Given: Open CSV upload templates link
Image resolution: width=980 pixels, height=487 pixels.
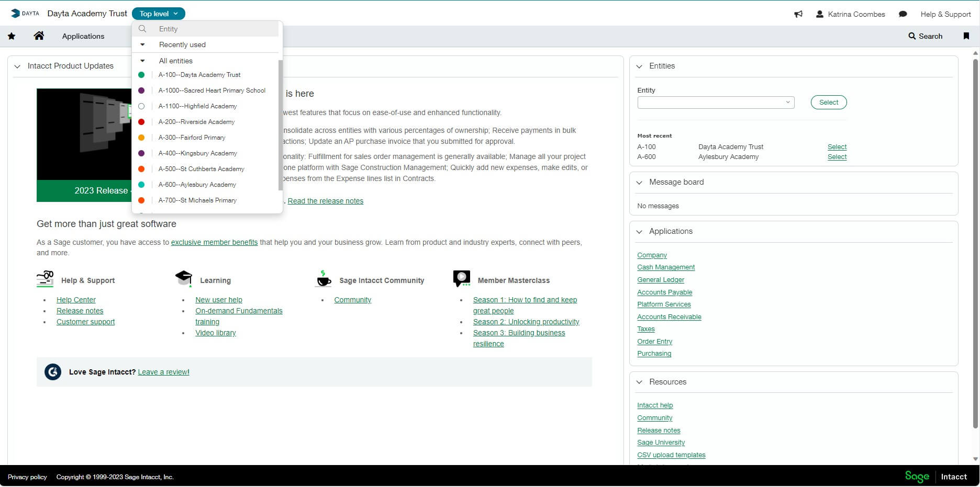Looking at the screenshot, I should pos(671,455).
